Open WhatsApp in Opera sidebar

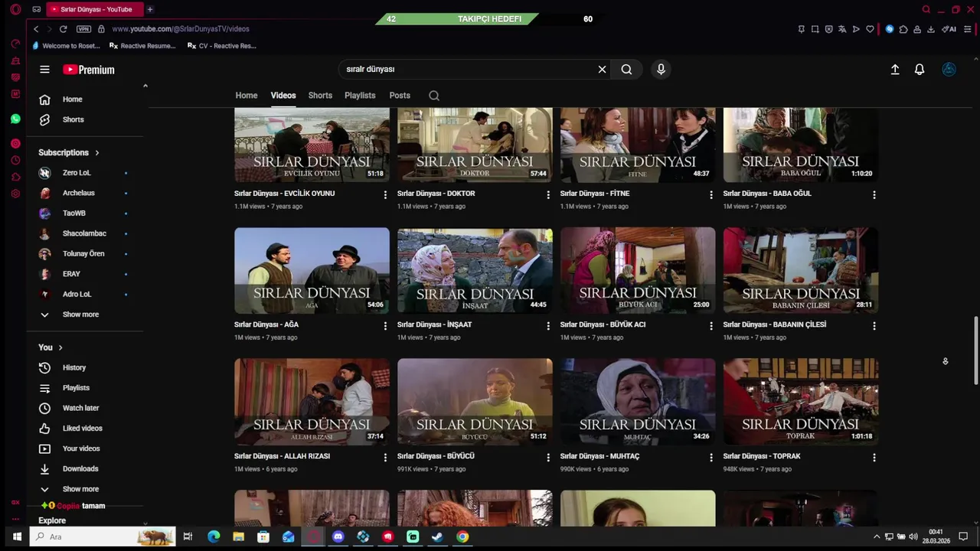click(15, 119)
